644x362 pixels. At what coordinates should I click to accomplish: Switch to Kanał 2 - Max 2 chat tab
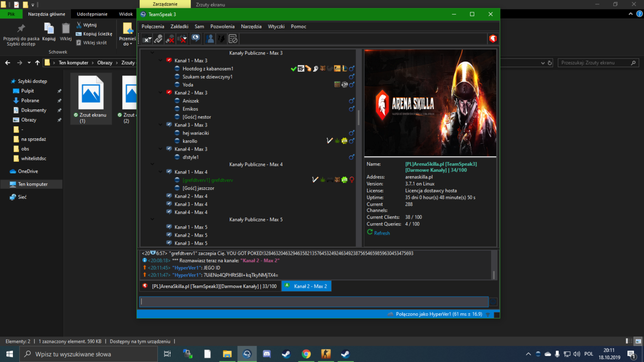(x=306, y=286)
